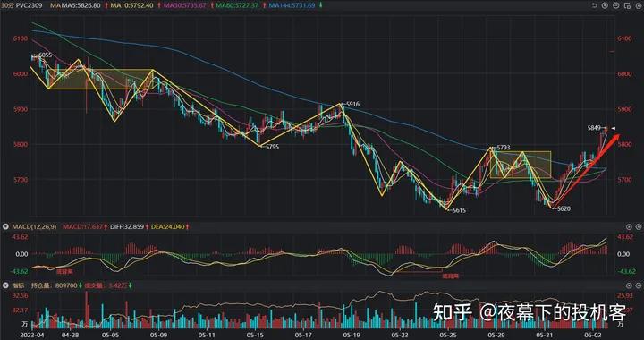Viewport: 644px width, 340px height.
Task: Click the 5795 low price label
Action: click(x=272, y=147)
